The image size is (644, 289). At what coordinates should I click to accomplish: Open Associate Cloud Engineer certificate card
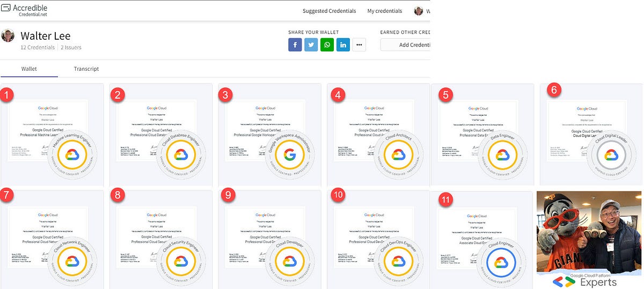(x=482, y=239)
